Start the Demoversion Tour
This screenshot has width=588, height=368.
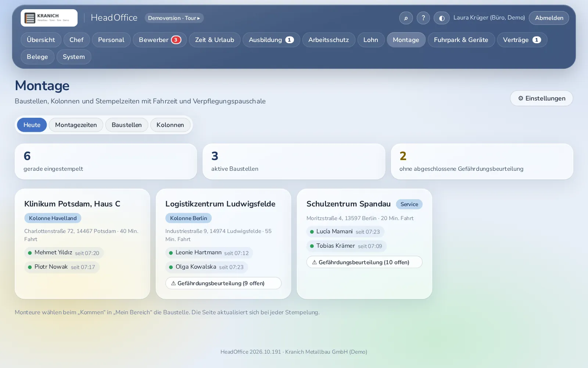tap(174, 18)
